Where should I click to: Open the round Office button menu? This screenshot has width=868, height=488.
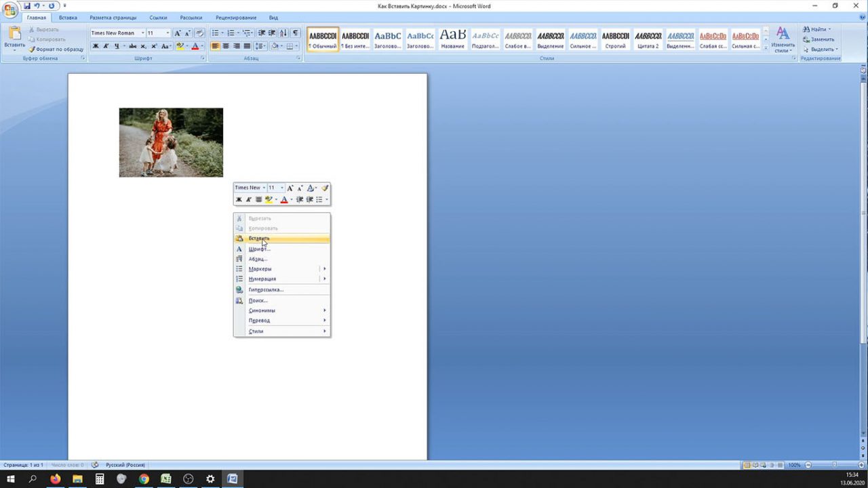pyautogui.click(x=9, y=9)
